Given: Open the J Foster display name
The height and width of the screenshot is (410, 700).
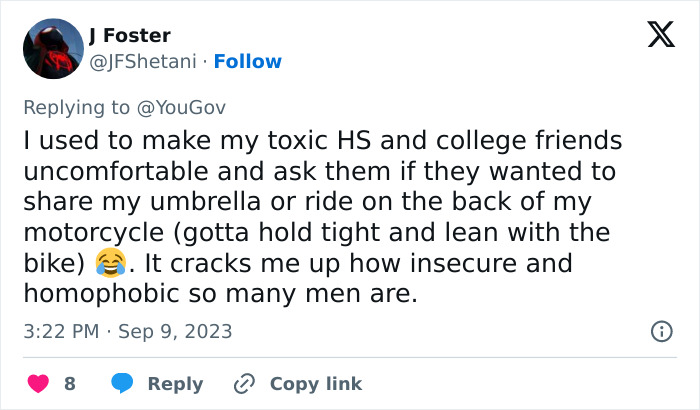Looking at the screenshot, I should coord(130,36).
